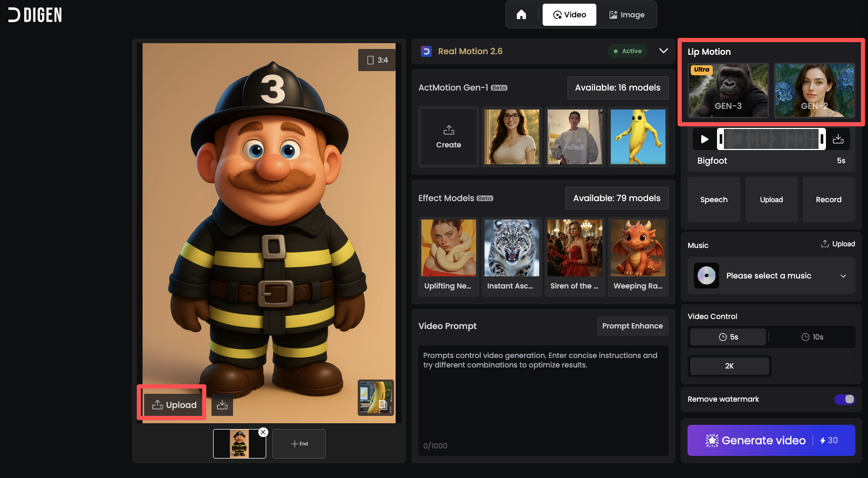
Task: Click the Generate video button
Action: pos(771,440)
